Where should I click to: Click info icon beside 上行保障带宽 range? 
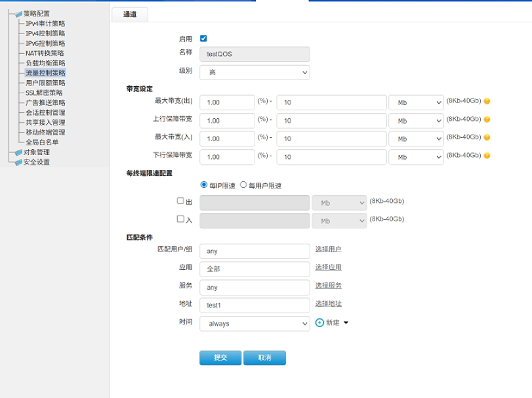[487, 120]
